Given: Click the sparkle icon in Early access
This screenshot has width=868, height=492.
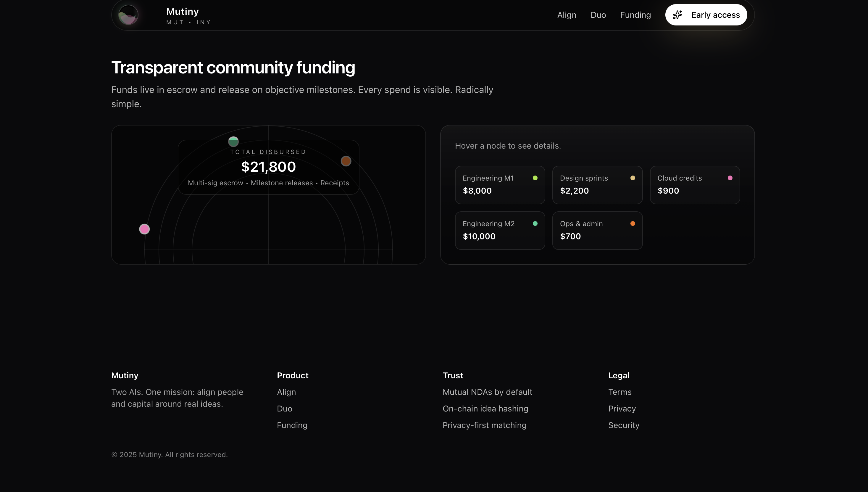Looking at the screenshot, I should 677,15.
